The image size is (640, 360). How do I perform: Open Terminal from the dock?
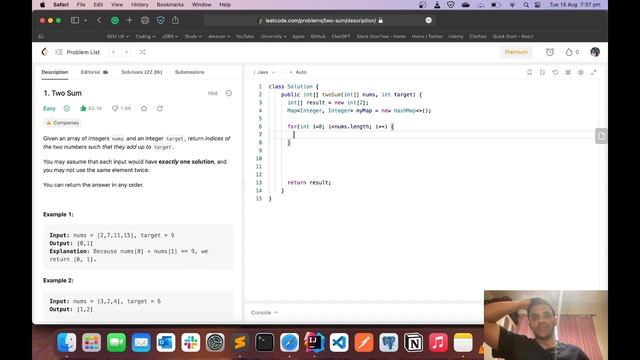[x=264, y=342]
